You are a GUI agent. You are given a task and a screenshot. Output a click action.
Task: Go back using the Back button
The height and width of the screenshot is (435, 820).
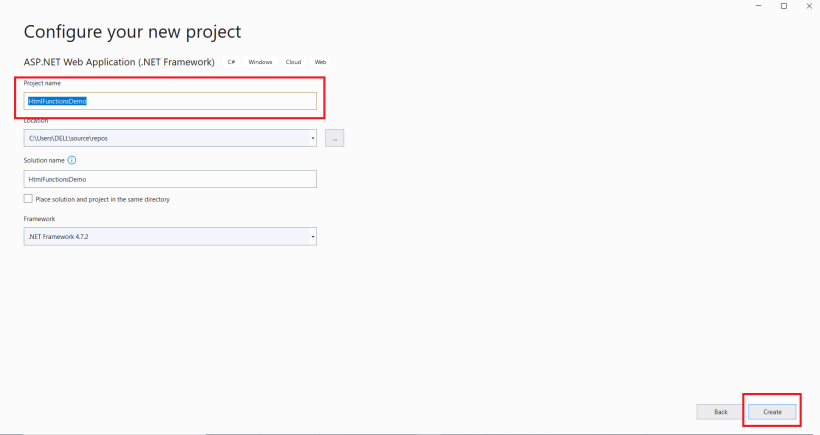(720, 412)
